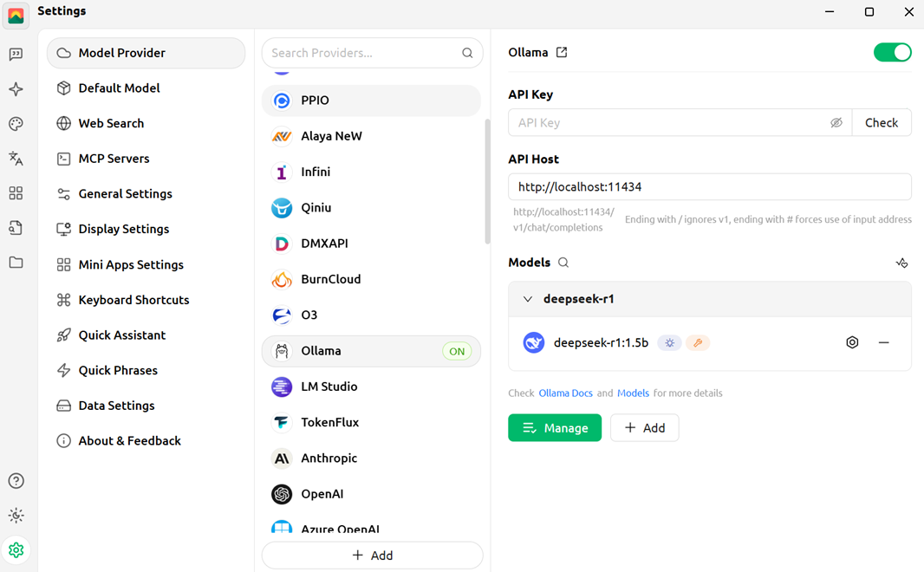Click the search magnifier in provider search
The image size is (924, 572).
tap(467, 53)
